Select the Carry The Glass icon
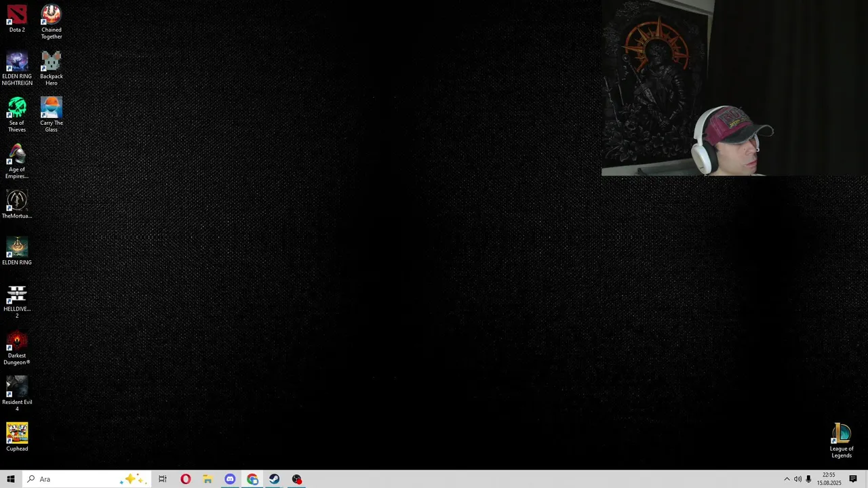This screenshot has height=488, width=868. pyautogui.click(x=51, y=115)
